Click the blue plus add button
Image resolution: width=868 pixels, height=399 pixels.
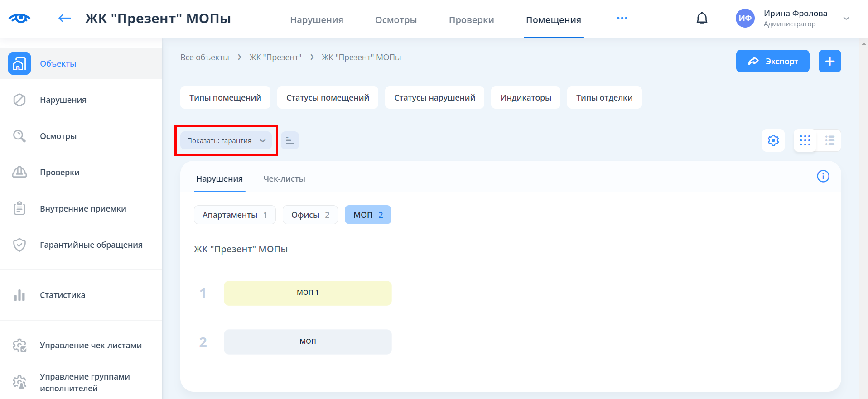click(829, 61)
